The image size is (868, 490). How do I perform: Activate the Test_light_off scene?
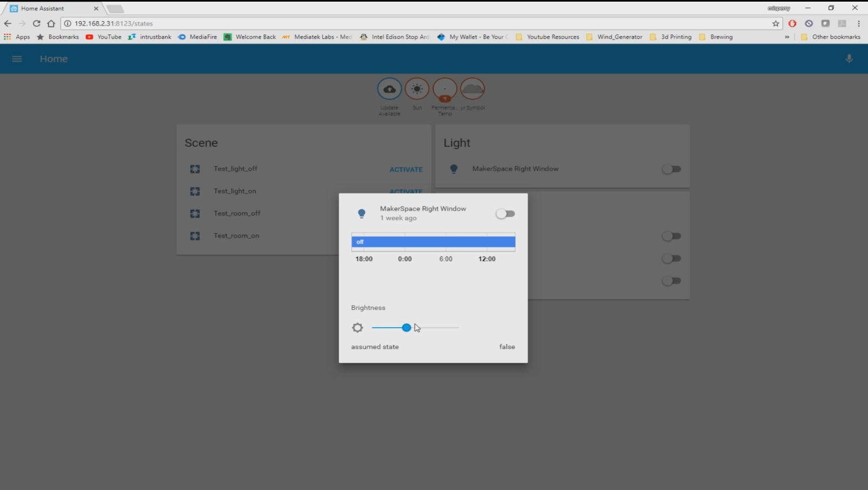pos(406,169)
